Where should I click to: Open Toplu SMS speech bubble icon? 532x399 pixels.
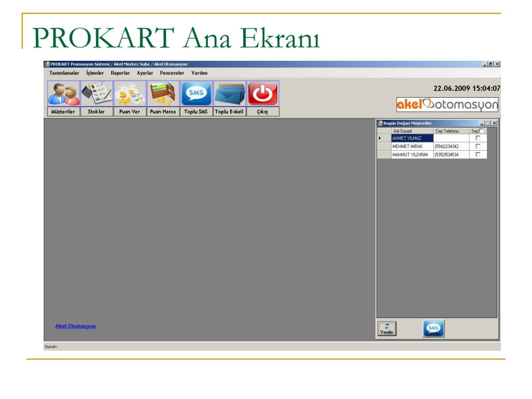click(x=196, y=94)
